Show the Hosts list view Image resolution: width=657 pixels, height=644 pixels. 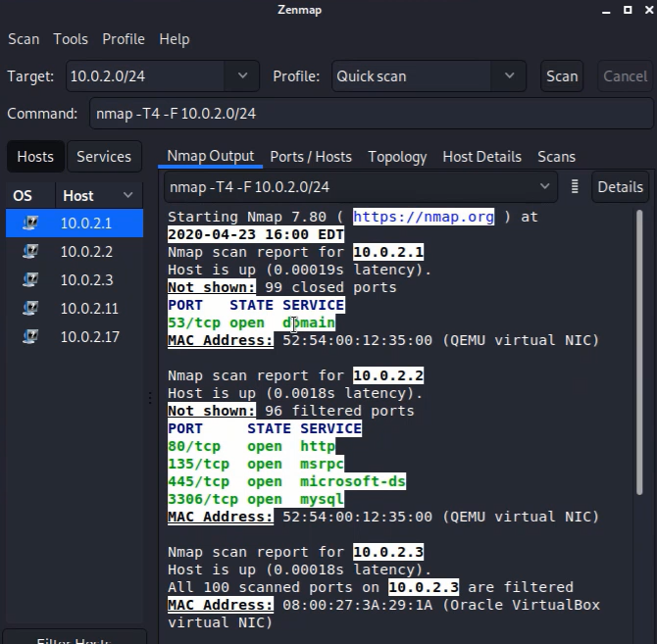coord(35,157)
